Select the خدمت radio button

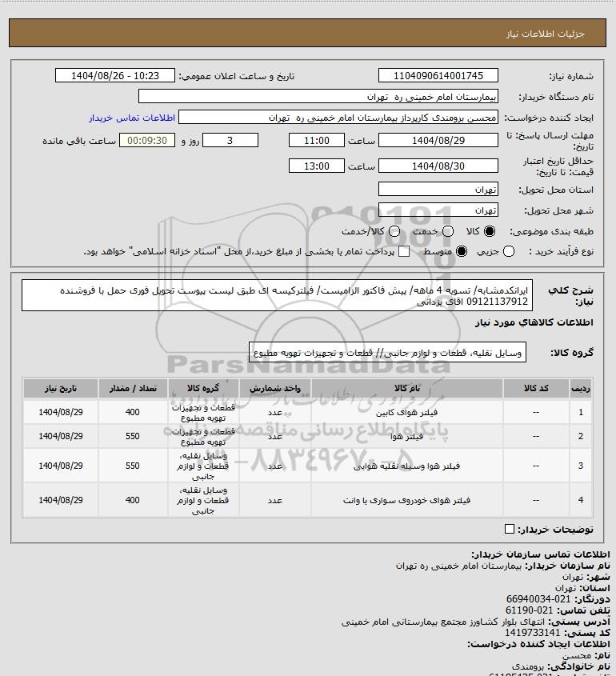[448, 231]
